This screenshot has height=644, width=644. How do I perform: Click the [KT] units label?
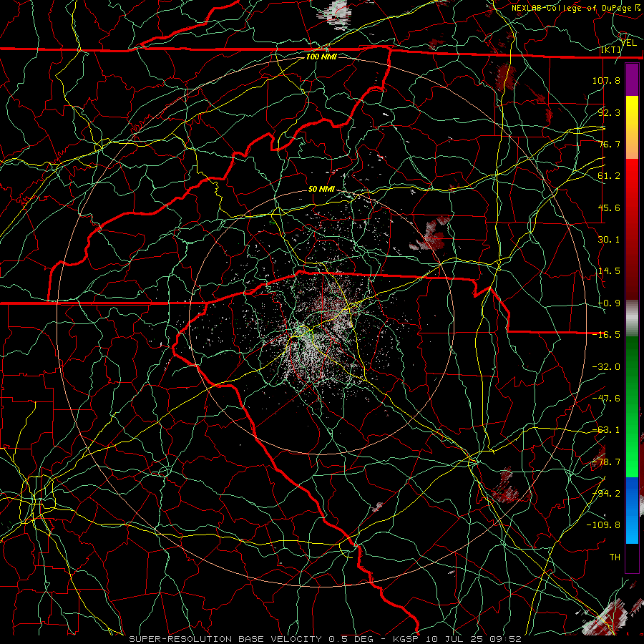click(x=611, y=49)
